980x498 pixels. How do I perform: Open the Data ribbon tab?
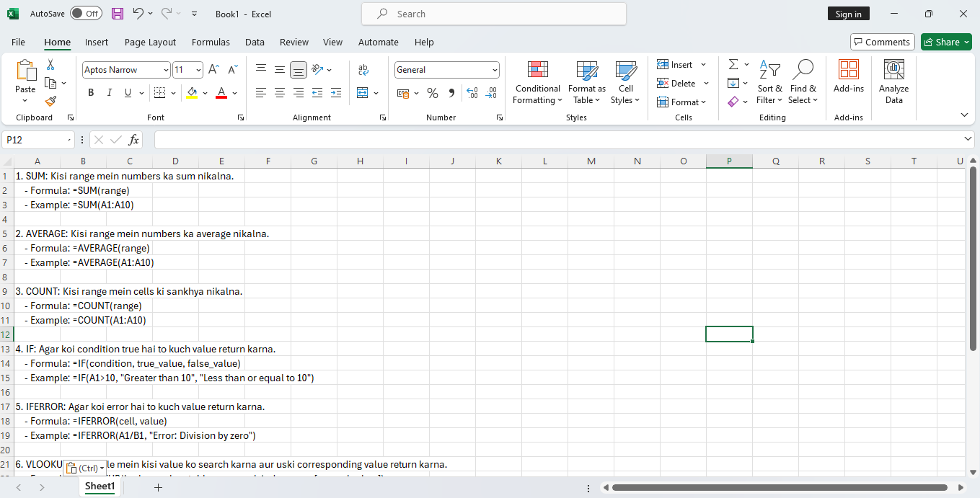point(255,42)
